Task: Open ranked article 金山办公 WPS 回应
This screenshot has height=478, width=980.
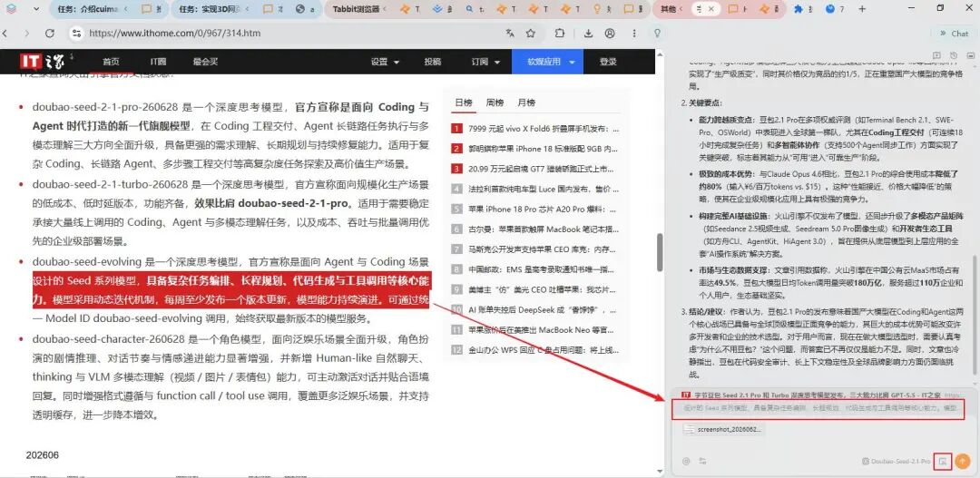Action: (x=544, y=350)
